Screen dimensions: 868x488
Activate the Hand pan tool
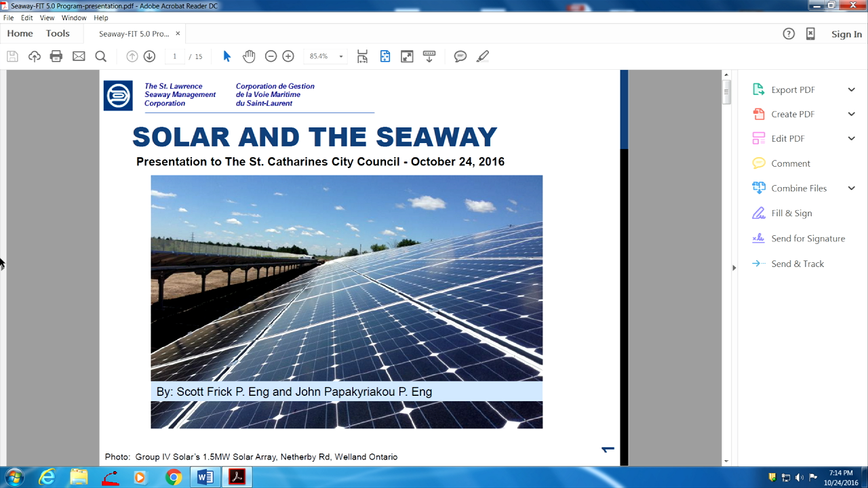[249, 56]
